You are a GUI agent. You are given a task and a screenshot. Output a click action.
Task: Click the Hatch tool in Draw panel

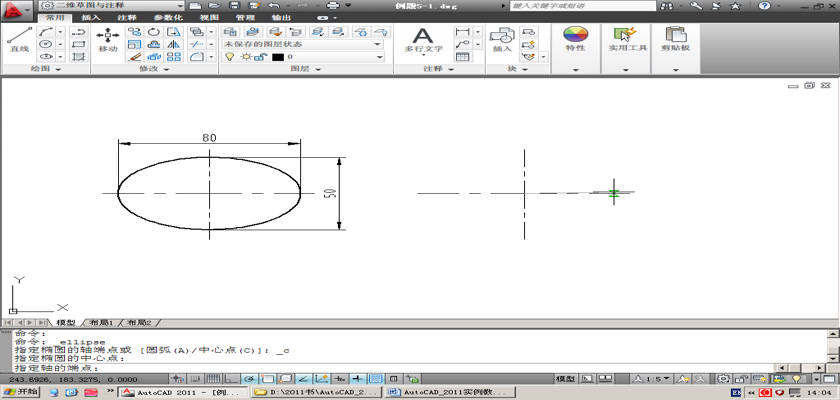tap(79, 57)
